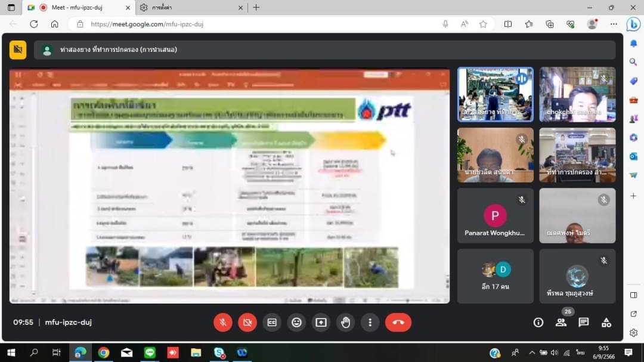The image size is (644, 362).
Task: Open File Explorer from taskbar
Action: pos(196,352)
